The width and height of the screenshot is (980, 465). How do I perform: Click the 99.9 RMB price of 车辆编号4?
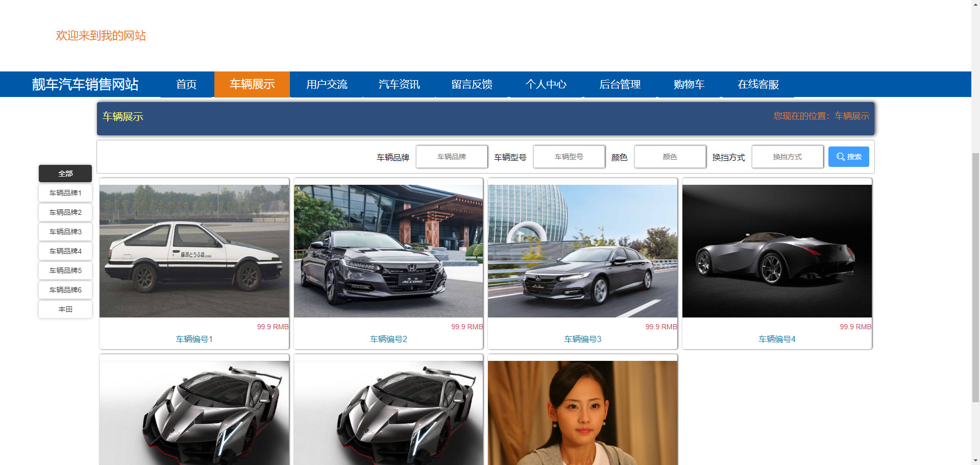pyautogui.click(x=855, y=327)
